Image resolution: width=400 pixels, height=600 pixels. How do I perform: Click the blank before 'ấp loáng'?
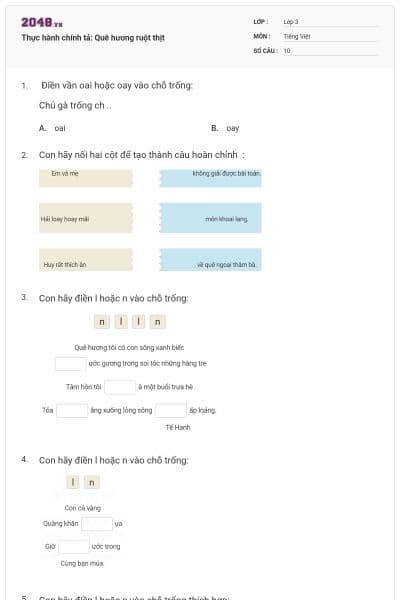(x=171, y=410)
